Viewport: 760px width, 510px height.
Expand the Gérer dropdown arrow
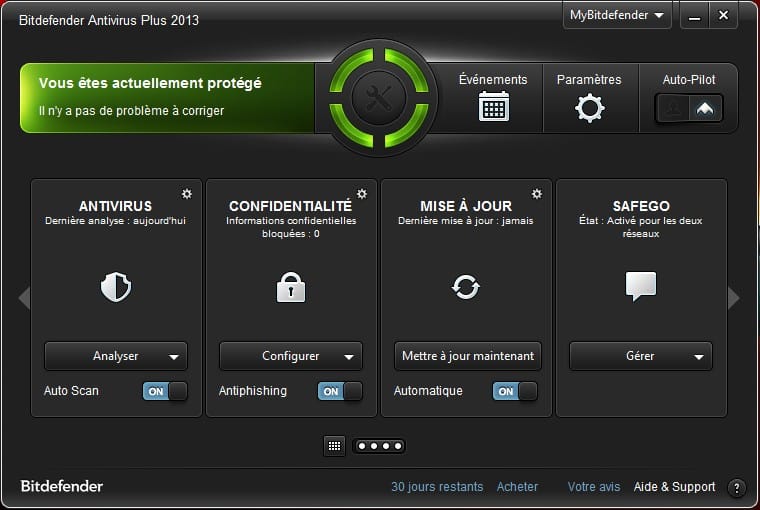click(698, 357)
